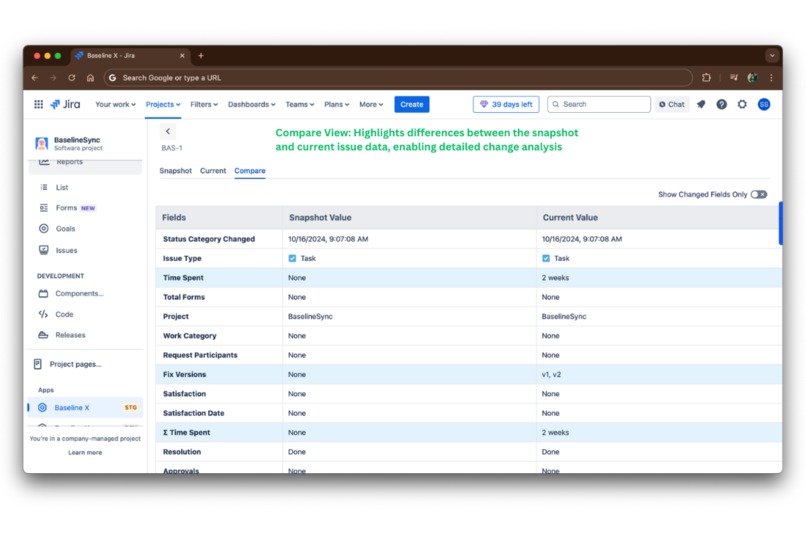Expand the Dashboards dropdown

[x=252, y=104]
